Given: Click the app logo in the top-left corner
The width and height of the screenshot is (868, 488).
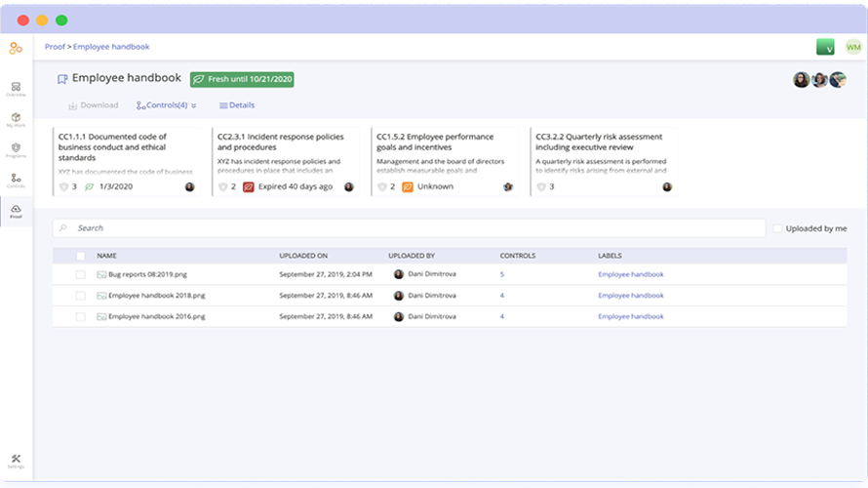Looking at the screenshot, I should tap(16, 47).
